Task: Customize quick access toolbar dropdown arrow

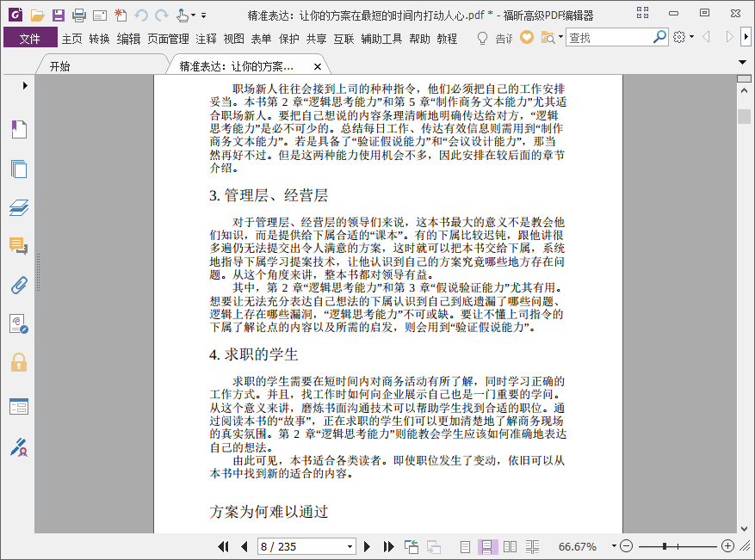Action: (204, 15)
